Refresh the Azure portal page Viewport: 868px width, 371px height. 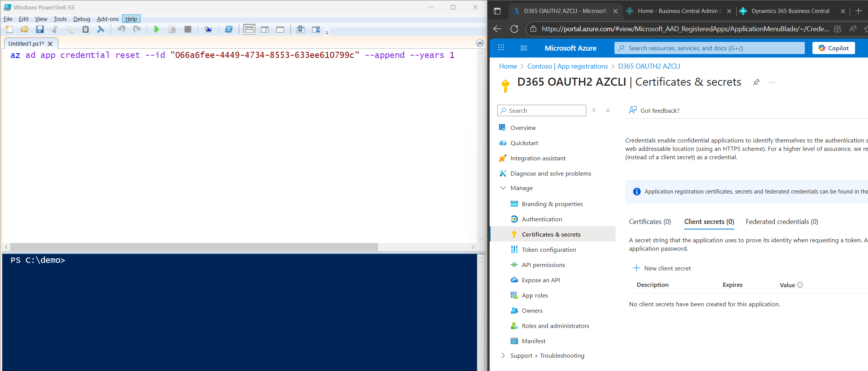(x=514, y=29)
